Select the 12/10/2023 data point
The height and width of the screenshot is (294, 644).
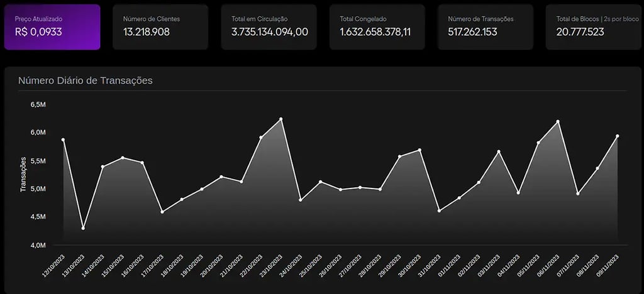(64, 140)
